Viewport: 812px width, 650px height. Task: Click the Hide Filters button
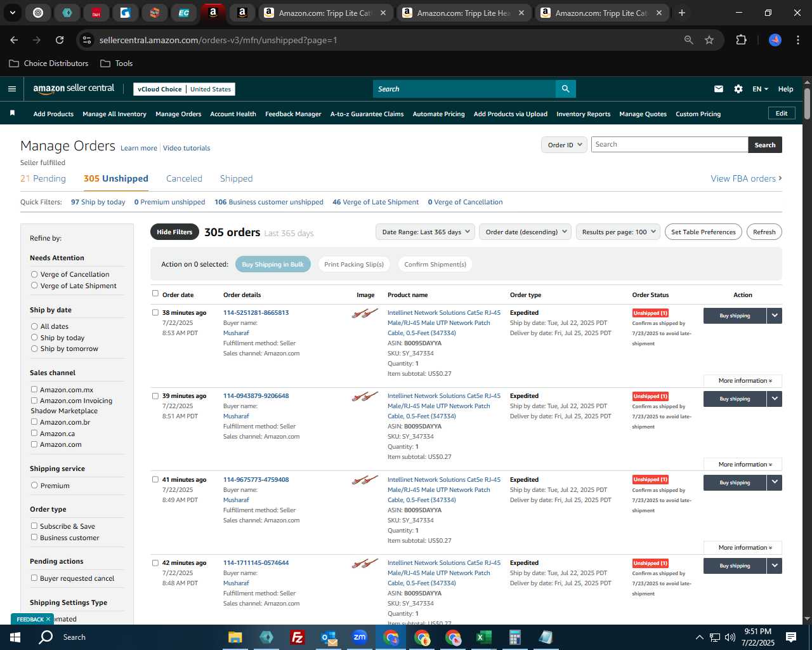[174, 232]
